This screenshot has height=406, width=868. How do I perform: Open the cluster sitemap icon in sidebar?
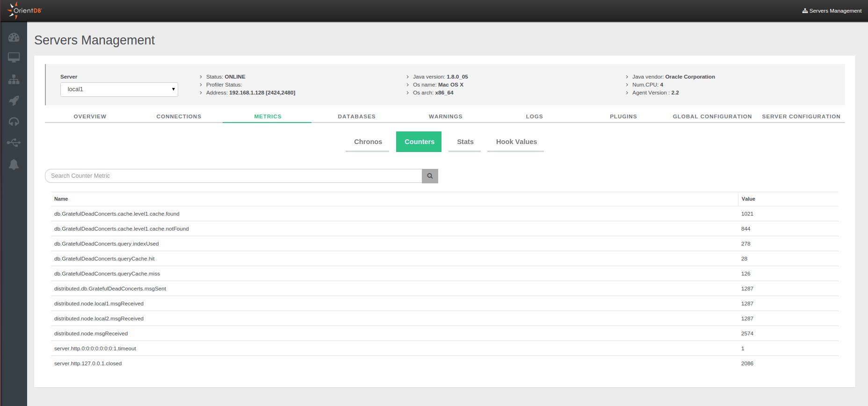(x=14, y=80)
